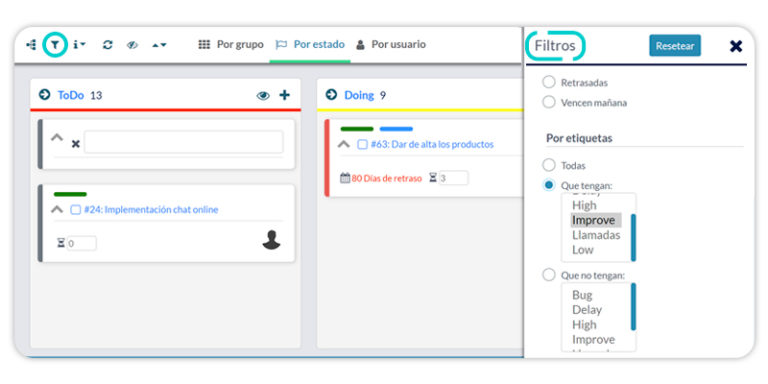Refresh the board with the reload icon
Image resolution: width=768 pixels, height=384 pixels.
point(108,45)
